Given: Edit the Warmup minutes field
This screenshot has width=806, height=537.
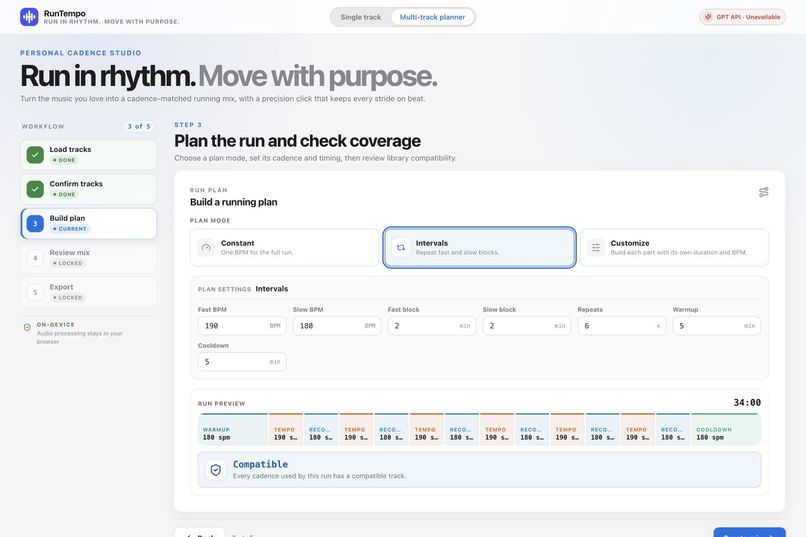Looking at the screenshot, I should pyautogui.click(x=717, y=326).
